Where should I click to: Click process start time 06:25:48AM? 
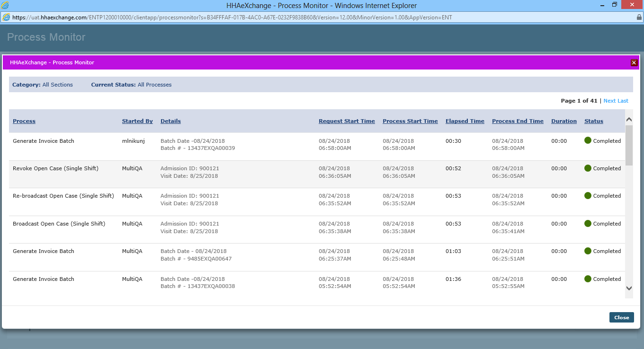click(399, 259)
